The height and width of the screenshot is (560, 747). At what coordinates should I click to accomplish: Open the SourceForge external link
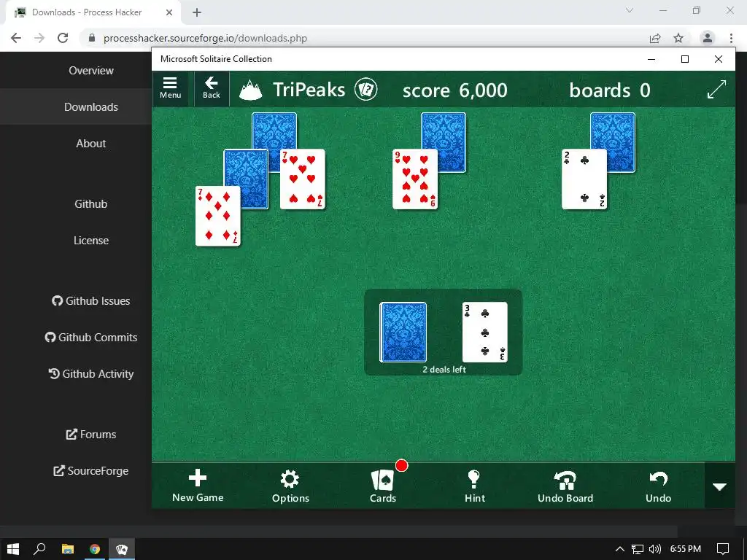[91, 471]
